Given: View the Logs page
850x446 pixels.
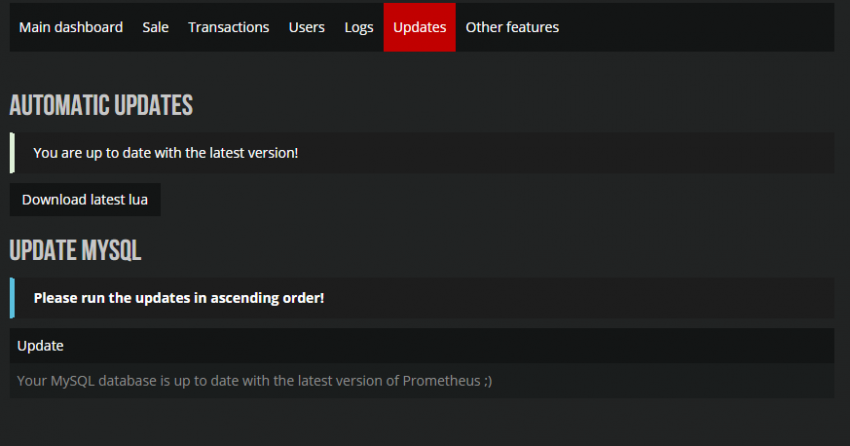Looking at the screenshot, I should pos(358,27).
